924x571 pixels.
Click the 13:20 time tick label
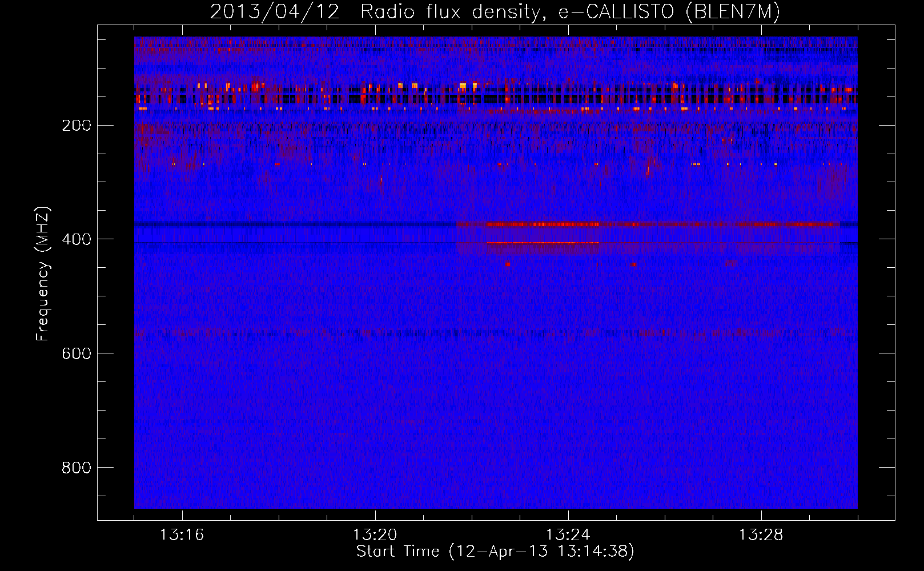point(375,534)
